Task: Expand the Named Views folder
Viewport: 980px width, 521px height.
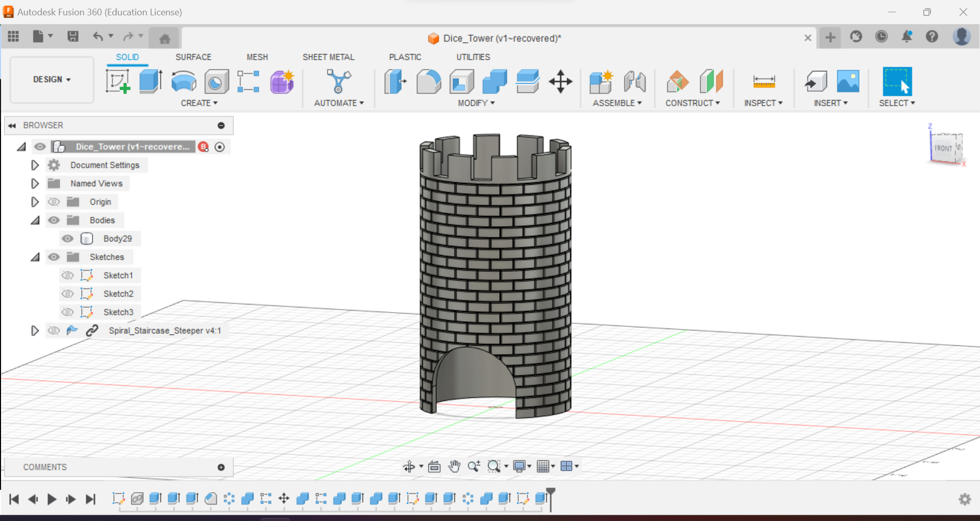Action: point(35,183)
